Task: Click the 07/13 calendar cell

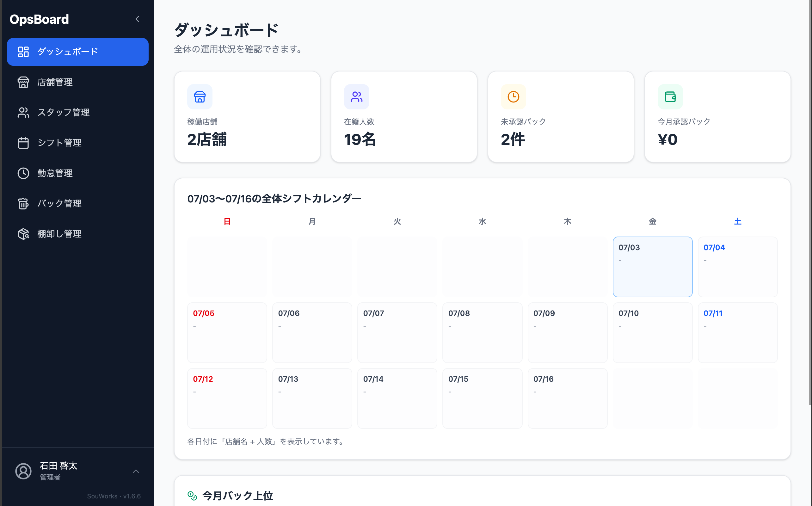Action: click(x=312, y=398)
